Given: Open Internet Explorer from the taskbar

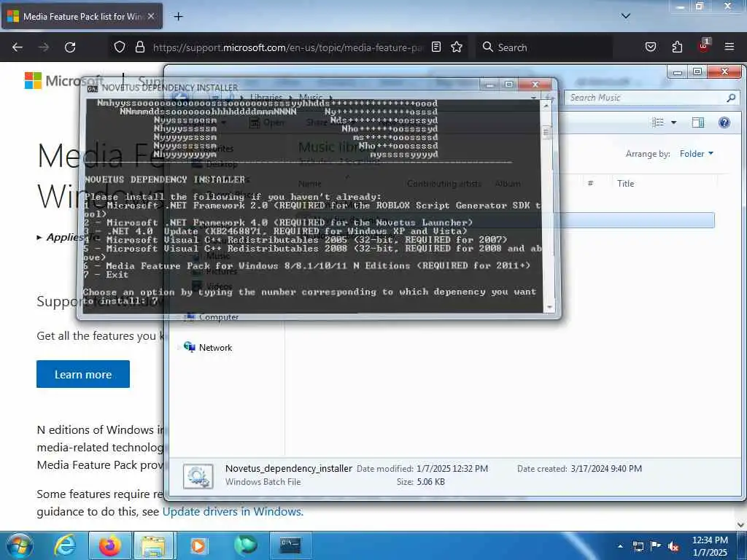Looking at the screenshot, I should click(64, 545).
